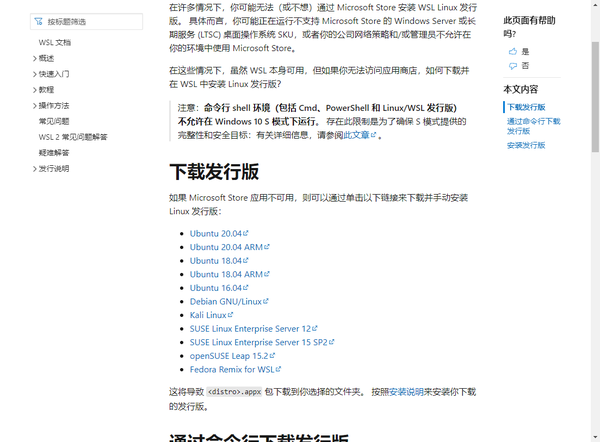600x442 pixels.
Task: Click the thumbs-up 是 feedback icon
Action: [513, 52]
